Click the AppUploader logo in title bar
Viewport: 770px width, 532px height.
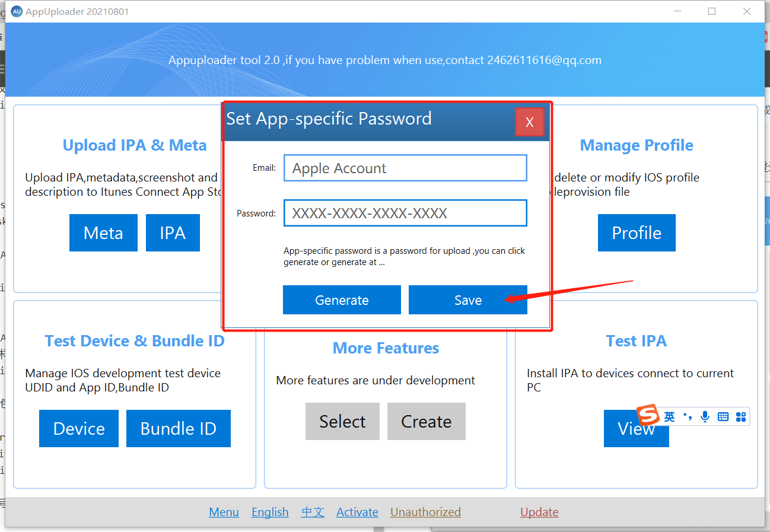[x=17, y=11]
